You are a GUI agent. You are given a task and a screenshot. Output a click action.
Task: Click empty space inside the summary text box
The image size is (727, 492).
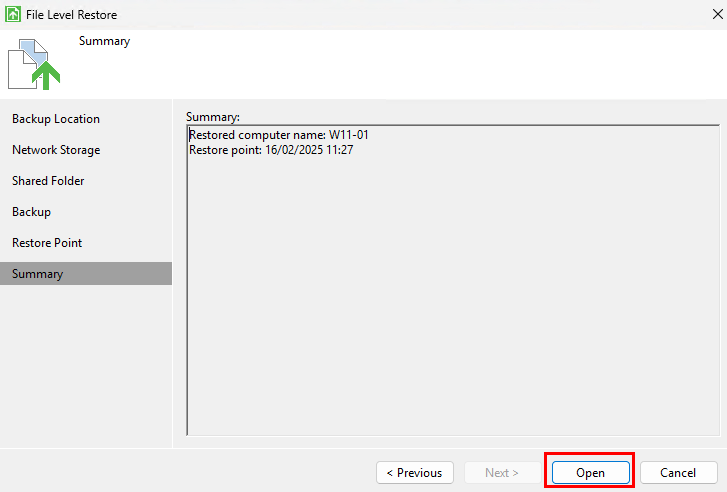point(450,300)
